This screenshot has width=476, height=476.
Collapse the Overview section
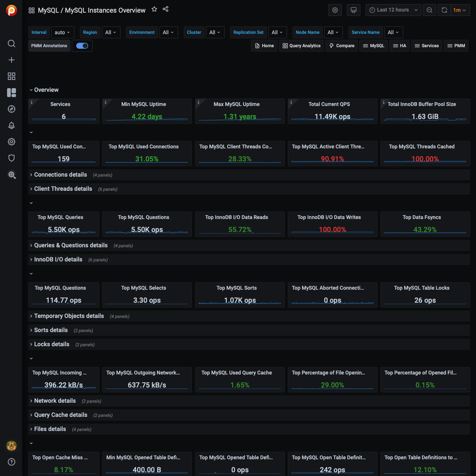click(x=46, y=90)
